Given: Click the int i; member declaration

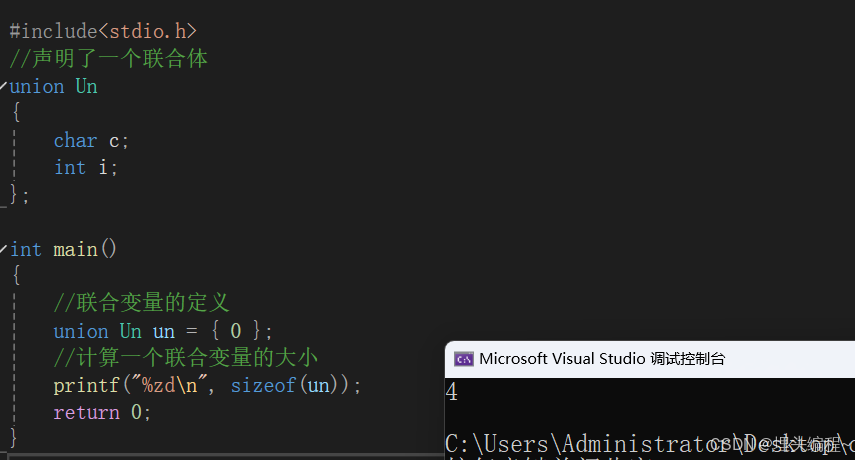Looking at the screenshot, I should point(86,168).
